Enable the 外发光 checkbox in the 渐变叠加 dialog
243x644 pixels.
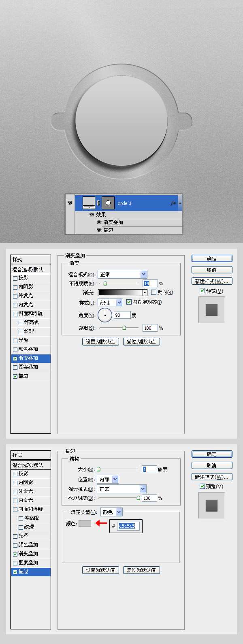point(15,296)
